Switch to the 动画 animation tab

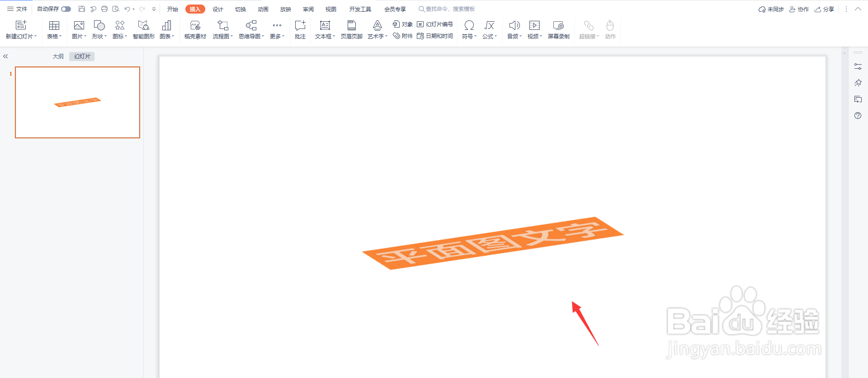pos(263,9)
